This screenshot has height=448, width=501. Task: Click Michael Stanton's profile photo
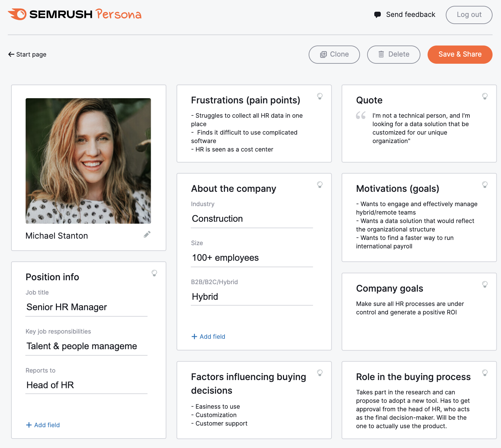pyautogui.click(x=88, y=161)
